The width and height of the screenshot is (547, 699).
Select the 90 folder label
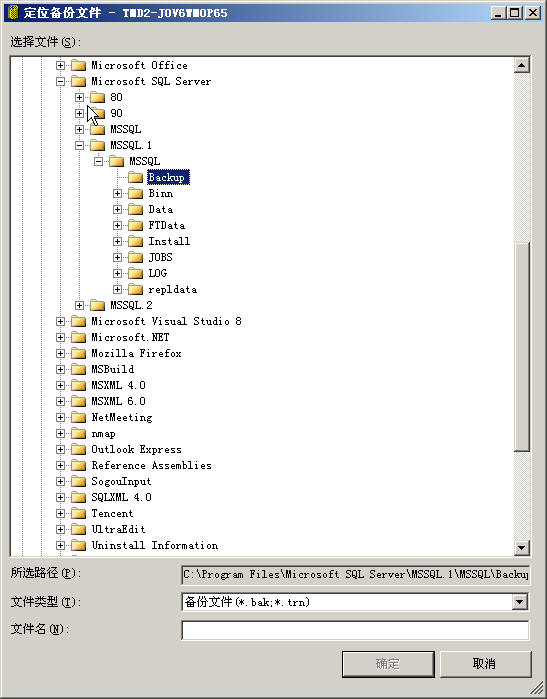[x=116, y=113]
